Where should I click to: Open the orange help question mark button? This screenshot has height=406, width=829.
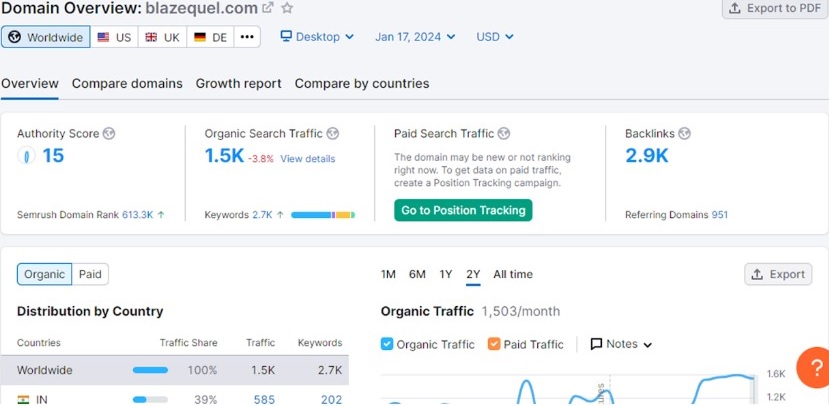tap(814, 367)
